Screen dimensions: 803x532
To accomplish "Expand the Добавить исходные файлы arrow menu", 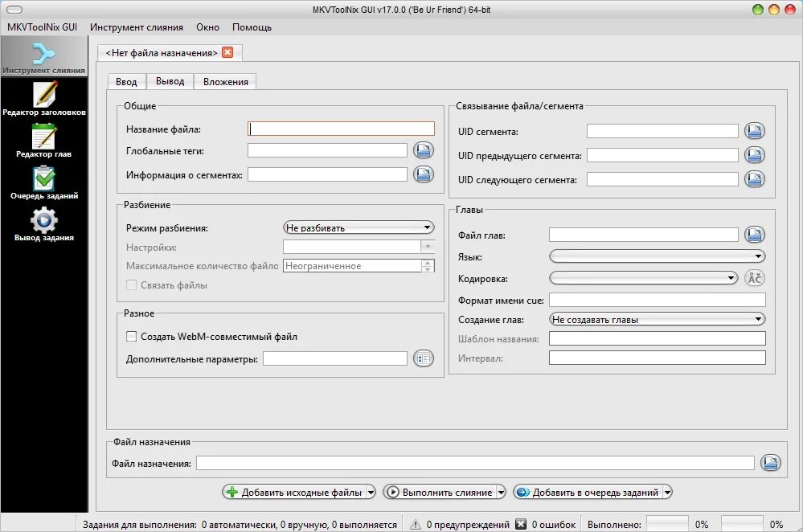I will tap(371, 492).
